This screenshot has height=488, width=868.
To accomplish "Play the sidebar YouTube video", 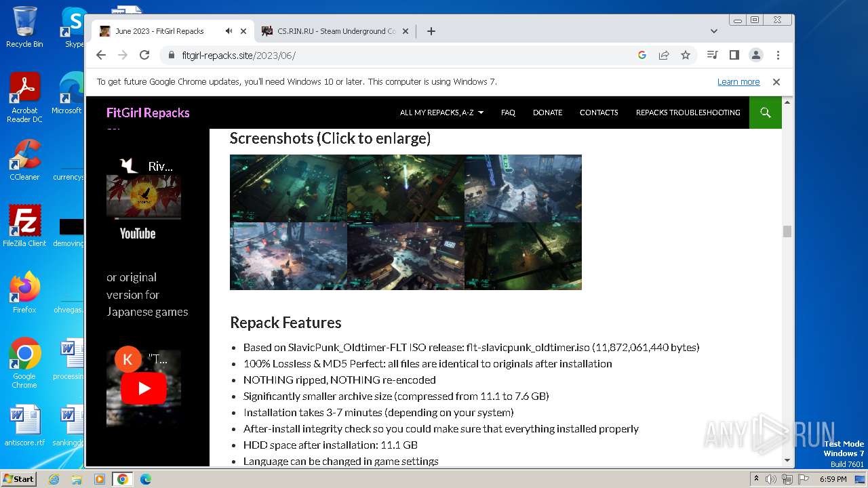I will tap(144, 388).
